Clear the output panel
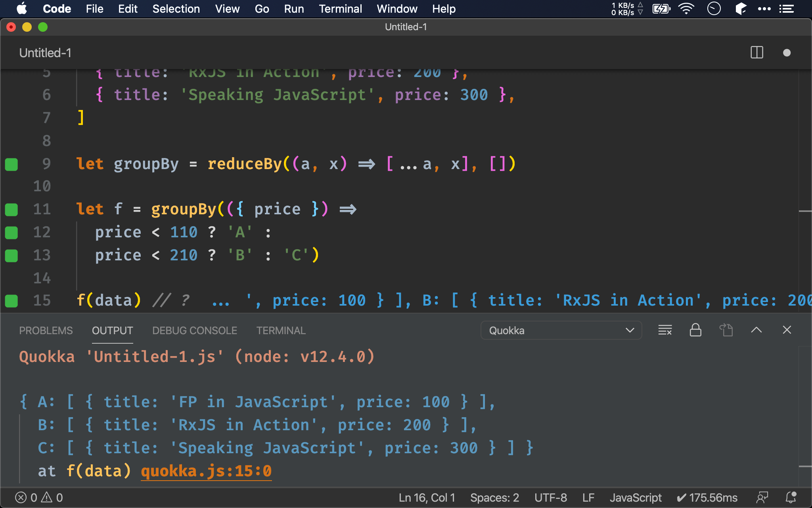Screen dimensions: 812x508 [x=665, y=330]
